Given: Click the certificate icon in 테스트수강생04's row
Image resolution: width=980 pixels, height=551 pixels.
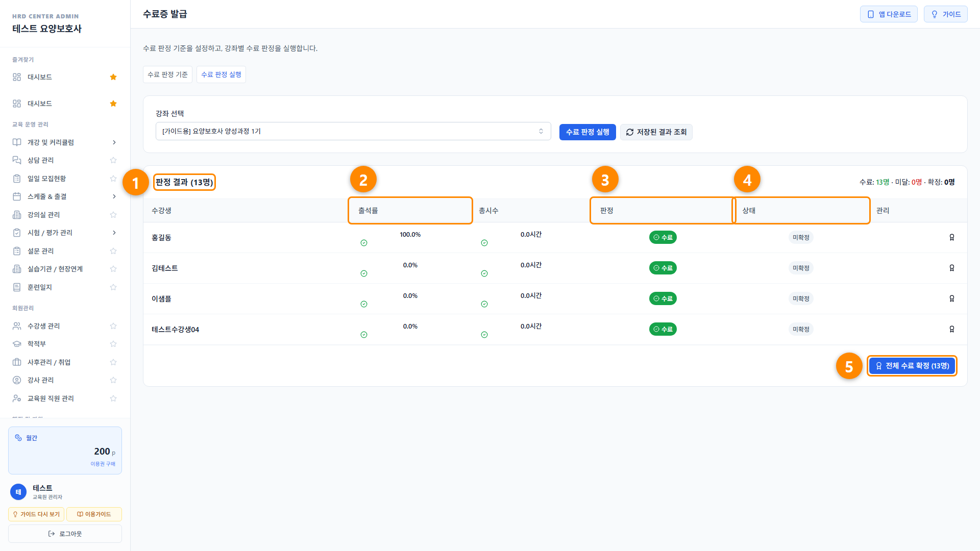Looking at the screenshot, I should pos(951,329).
